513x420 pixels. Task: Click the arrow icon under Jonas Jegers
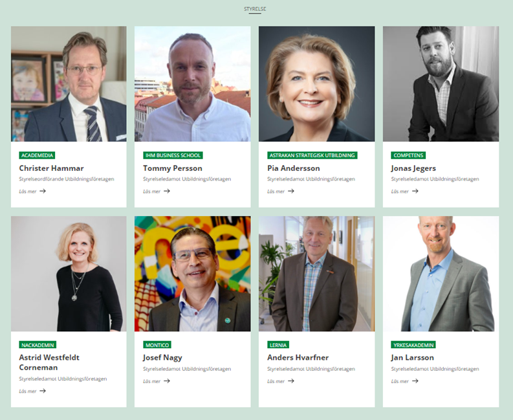(x=415, y=191)
